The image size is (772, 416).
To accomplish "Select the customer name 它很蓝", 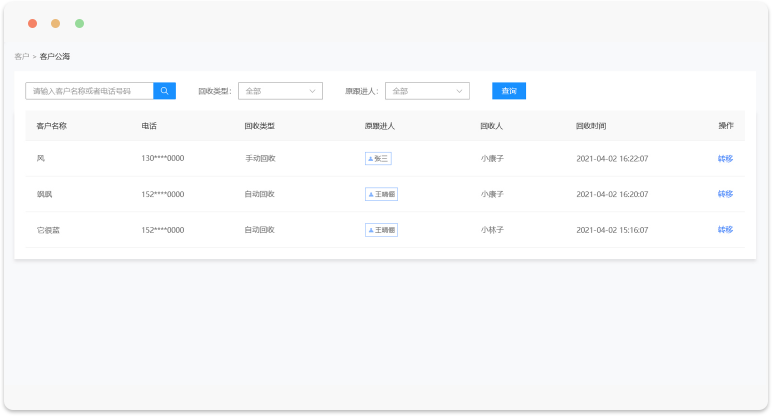I will [x=49, y=230].
